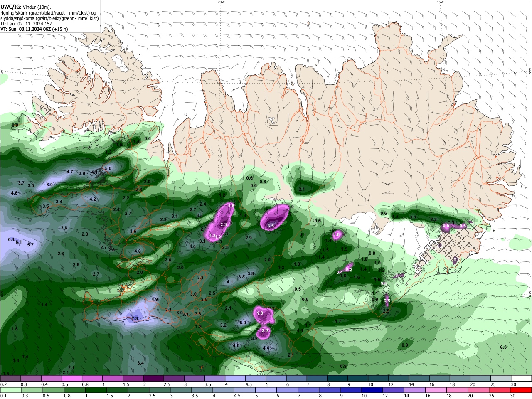532x399 pixels.
Task: Click the '2.6' value beside the '2.5' label
Action: [x=204, y=300]
